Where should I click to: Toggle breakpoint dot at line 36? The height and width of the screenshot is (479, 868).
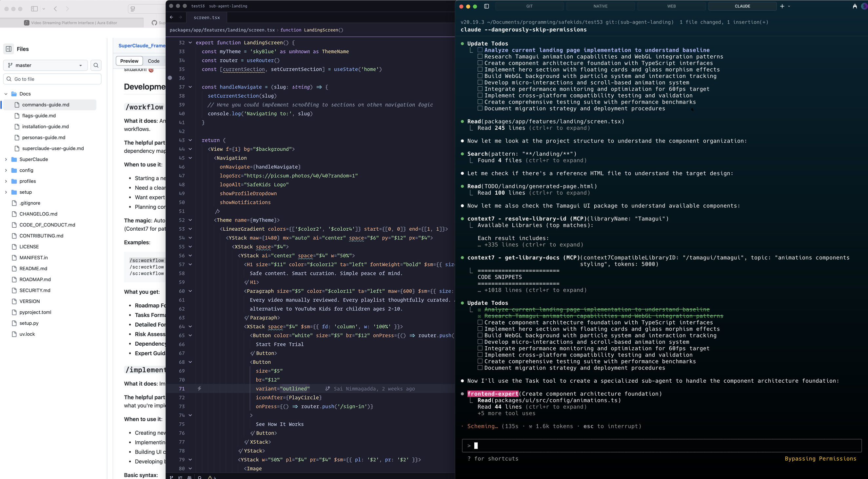click(x=170, y=78)
